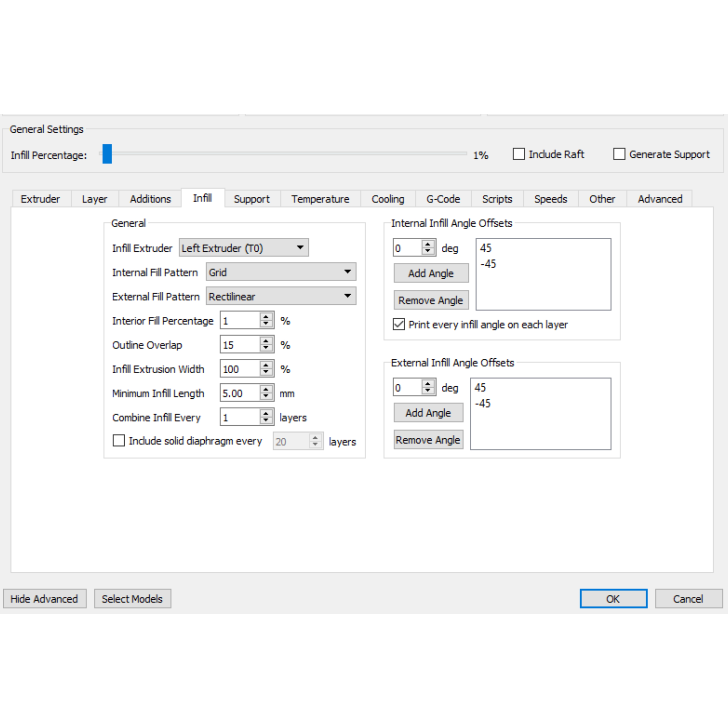Increase Combine Infill Every layers value
728x728 pixels.
[x=266, y=413]
